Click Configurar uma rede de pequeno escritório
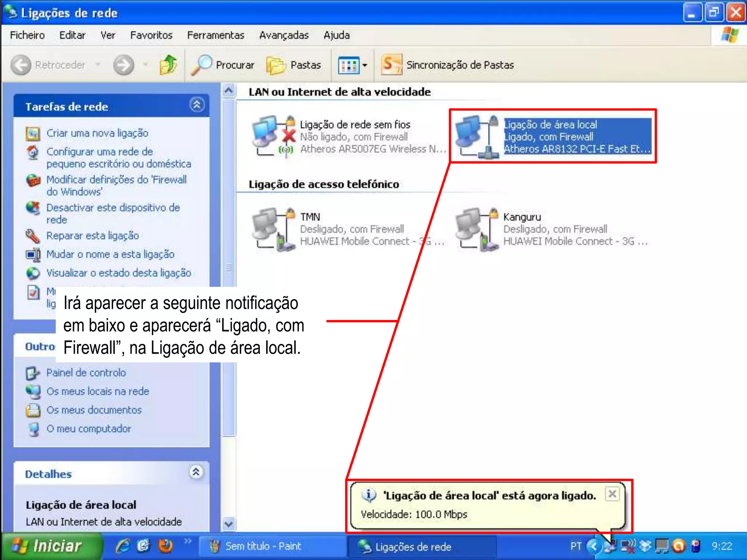The image size is (747, 560). point(119,157)
